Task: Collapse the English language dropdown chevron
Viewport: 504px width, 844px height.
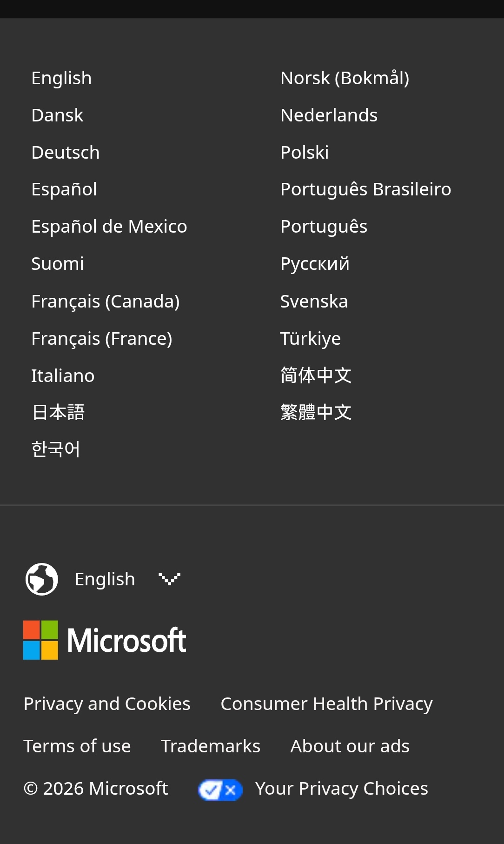Action: point(169,579)
